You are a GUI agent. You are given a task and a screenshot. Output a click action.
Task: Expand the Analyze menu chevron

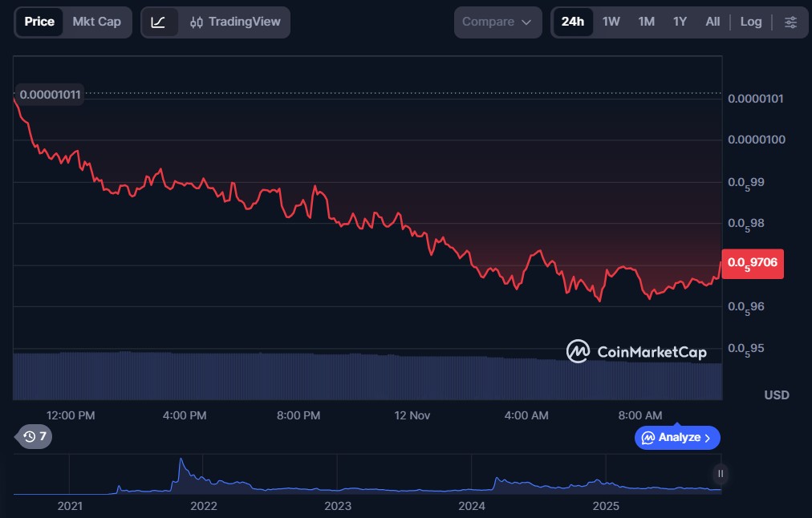point(708,438)
